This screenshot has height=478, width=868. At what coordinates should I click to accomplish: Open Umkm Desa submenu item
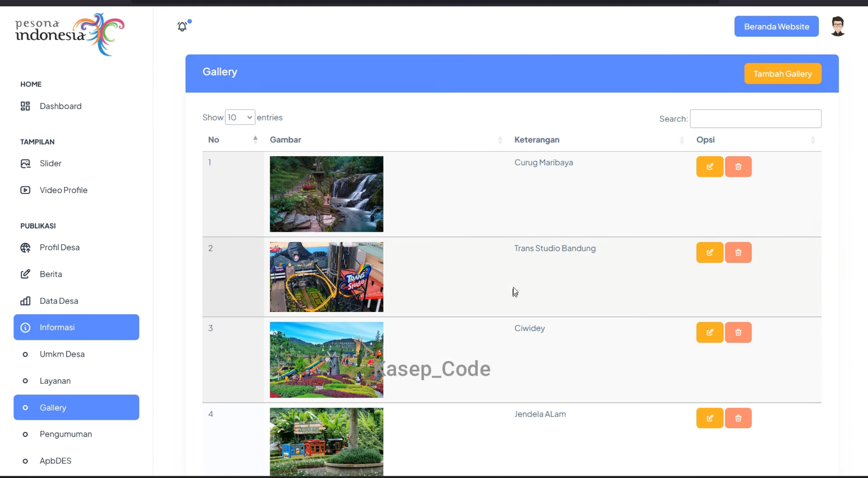[x=76, y=354]
